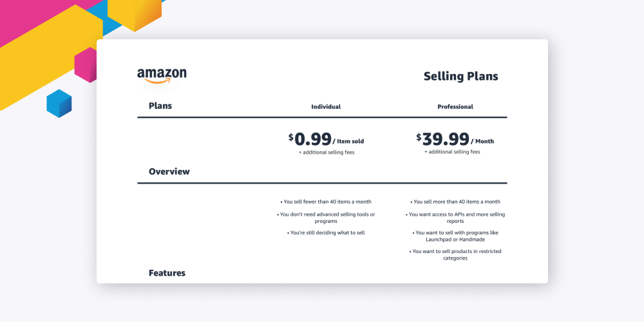
Task: Click the APIs and selling reports bullet
Action: [456, 218]
